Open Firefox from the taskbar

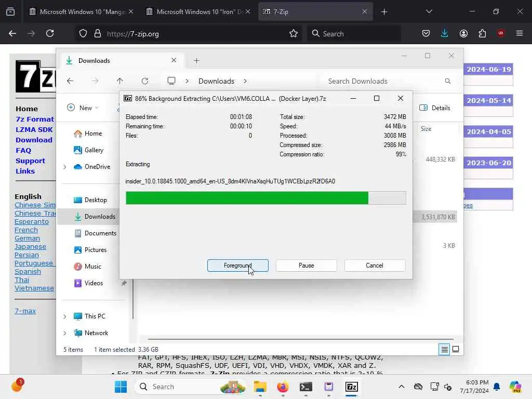[x=283, y=387]
